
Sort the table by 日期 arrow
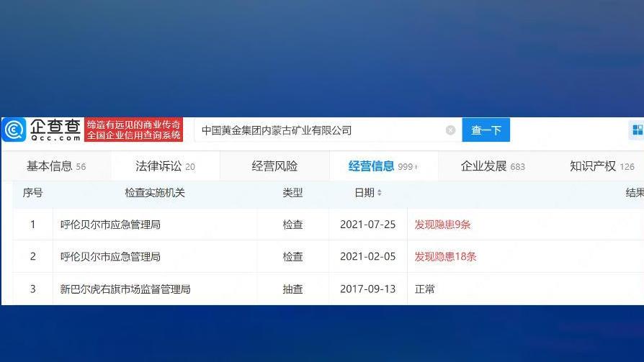[380, 194]
